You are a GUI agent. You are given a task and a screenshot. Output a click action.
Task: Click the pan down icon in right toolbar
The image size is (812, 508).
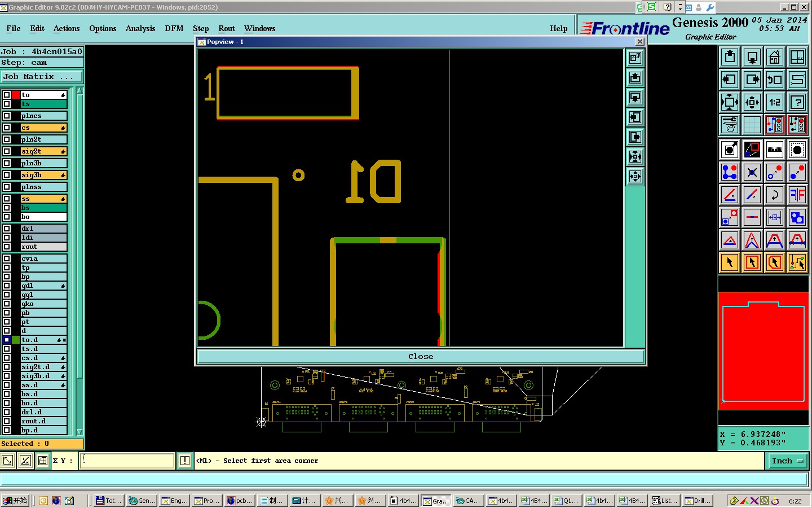(x=752, y=57)
